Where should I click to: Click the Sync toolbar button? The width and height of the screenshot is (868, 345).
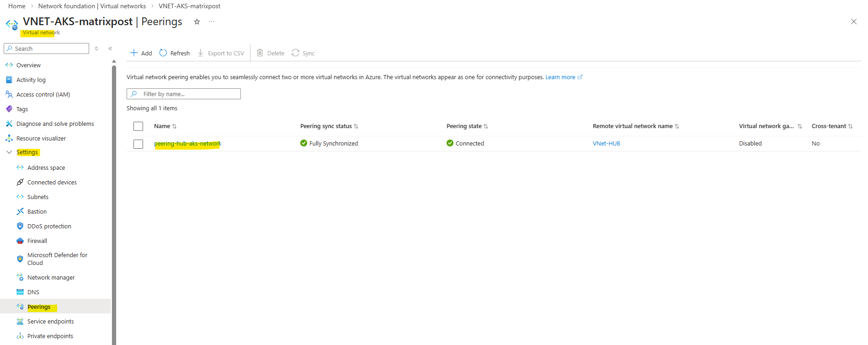coord(303,53)
